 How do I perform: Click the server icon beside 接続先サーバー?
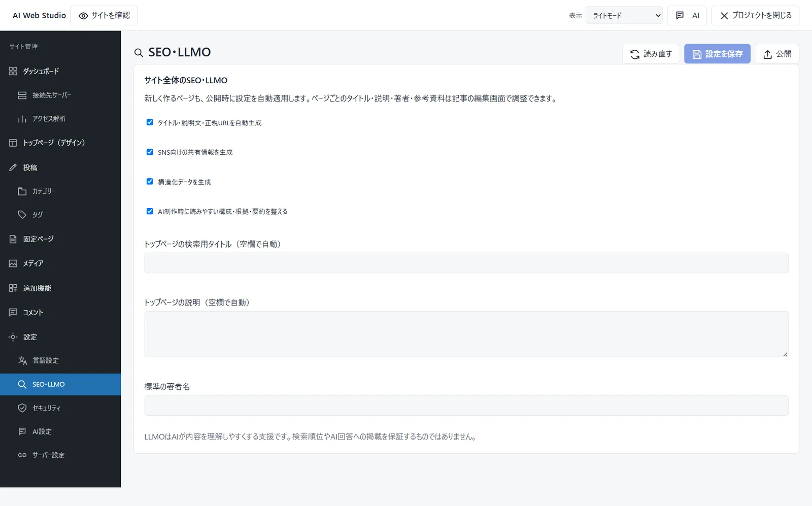point(22,95)
